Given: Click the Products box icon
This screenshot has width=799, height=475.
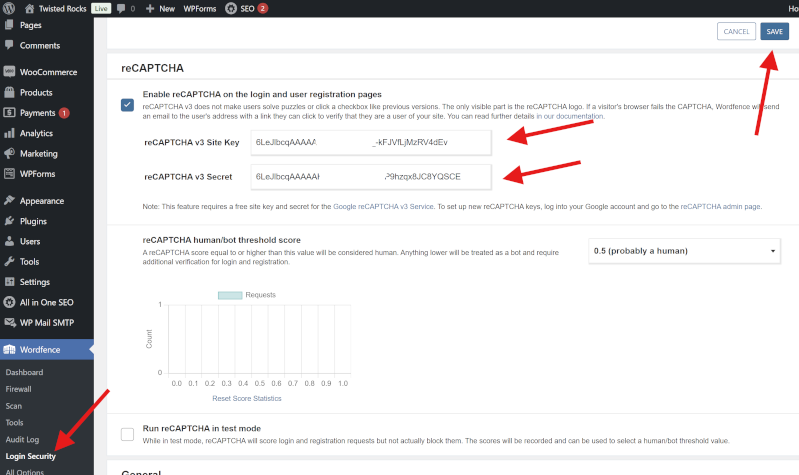Looking at the screenshot, I should tap(9, 92).
